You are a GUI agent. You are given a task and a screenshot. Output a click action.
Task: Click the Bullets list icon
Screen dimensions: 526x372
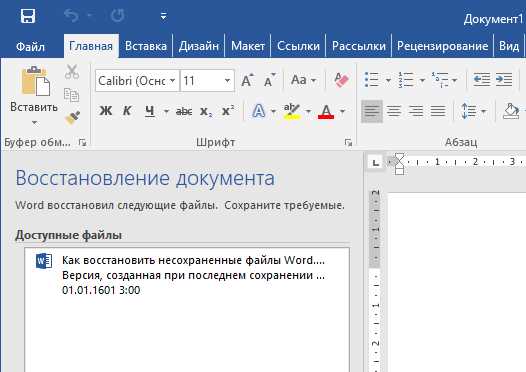click(372, 80)
